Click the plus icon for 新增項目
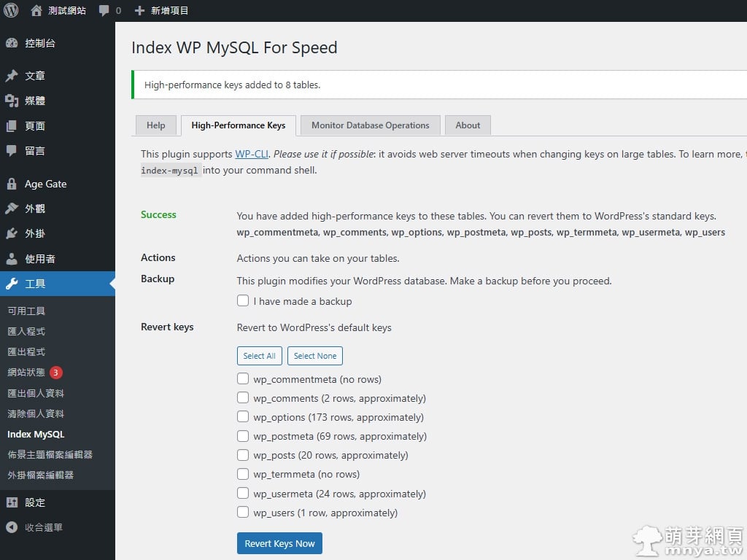The height and width of the screenshot is (560, 747). tap(140, 11)
